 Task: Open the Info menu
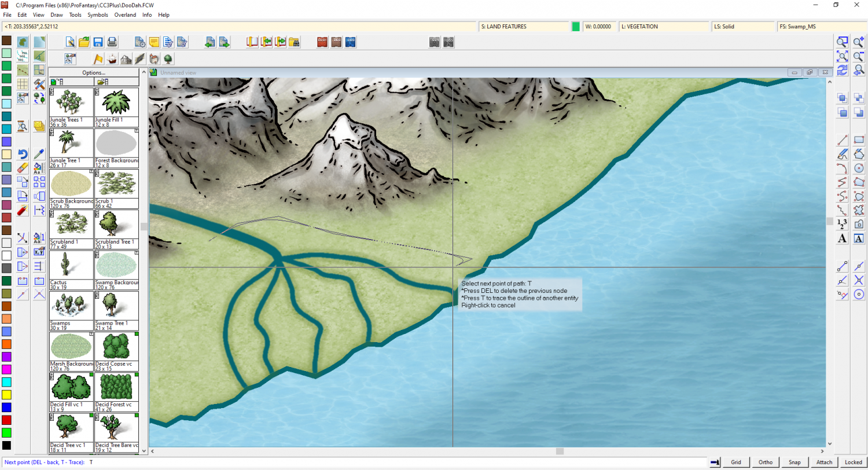[147, 14]
